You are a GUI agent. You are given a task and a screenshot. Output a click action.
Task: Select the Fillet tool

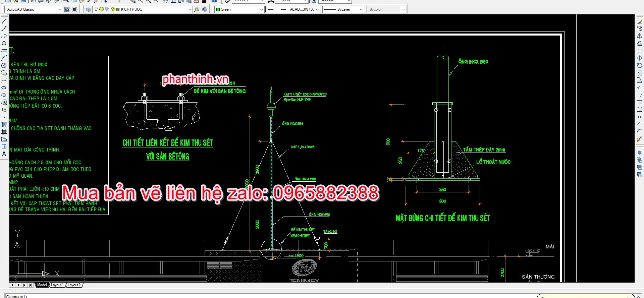point(640,132)
